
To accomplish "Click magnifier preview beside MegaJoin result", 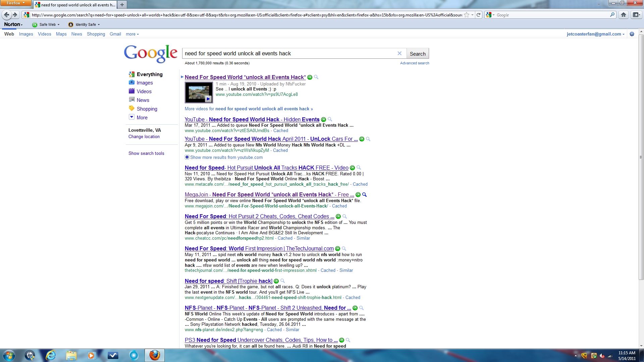I will (365, 195).
